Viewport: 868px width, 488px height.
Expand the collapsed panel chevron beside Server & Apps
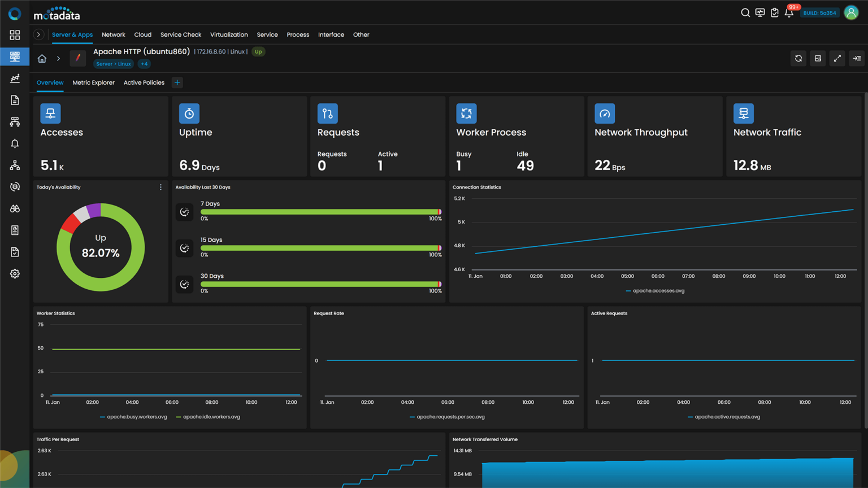point(38,34)
